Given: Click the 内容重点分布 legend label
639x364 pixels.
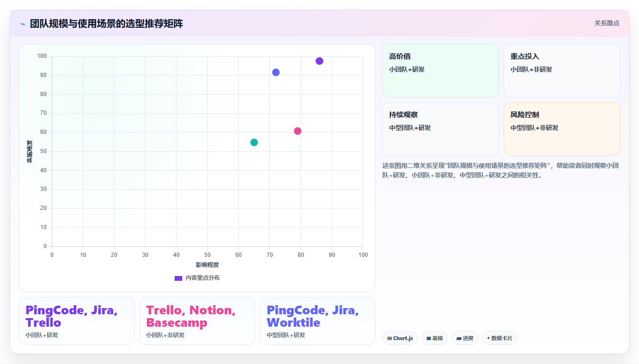Looking at the screenshot, I should pos(203,278).
